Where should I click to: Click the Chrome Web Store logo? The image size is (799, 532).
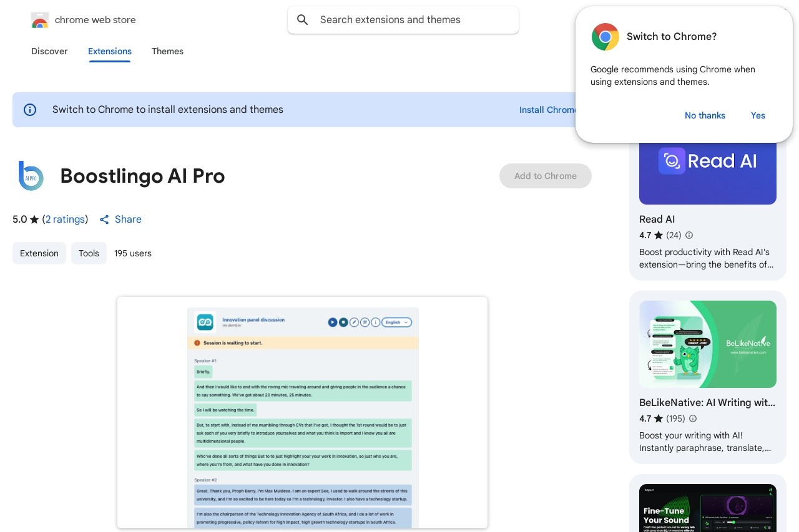40,20
